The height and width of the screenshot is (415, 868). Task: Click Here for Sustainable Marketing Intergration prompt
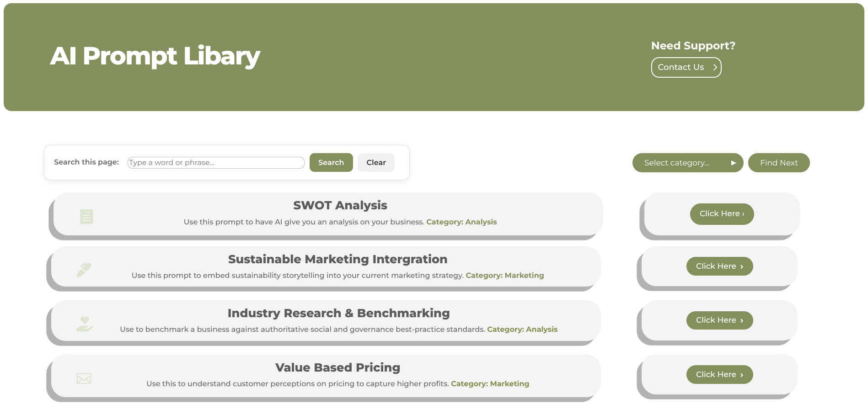(x=719, y=266)
